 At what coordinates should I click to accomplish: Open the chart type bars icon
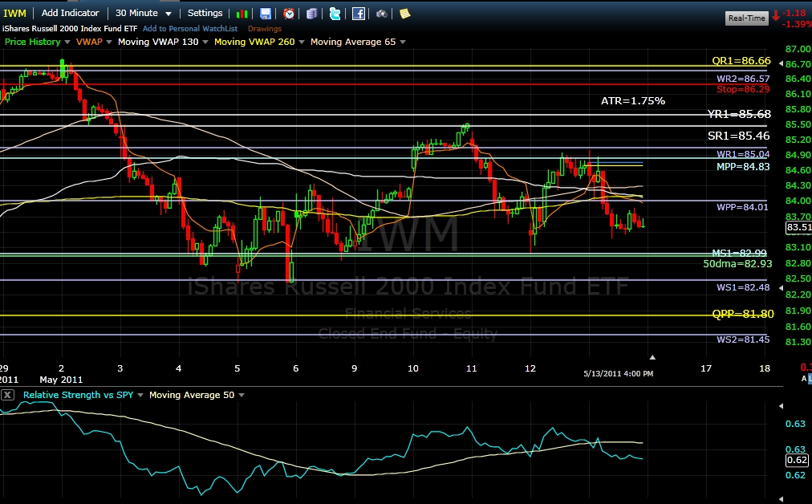click(x=242, y=14)
